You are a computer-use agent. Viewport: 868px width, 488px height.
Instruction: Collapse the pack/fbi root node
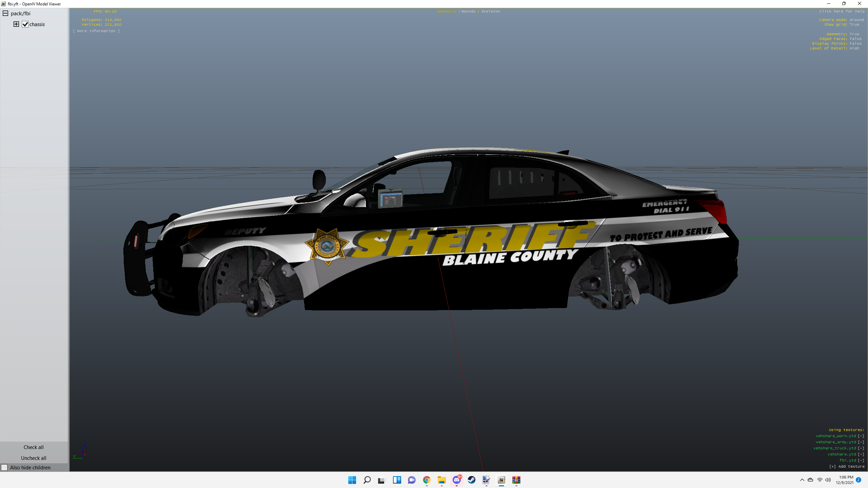[5, 14]
